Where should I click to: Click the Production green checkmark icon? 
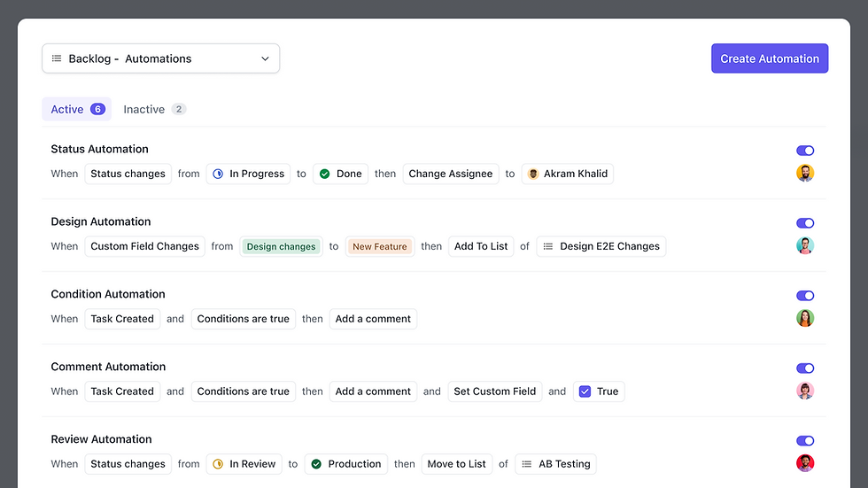(x=316, y=464)
